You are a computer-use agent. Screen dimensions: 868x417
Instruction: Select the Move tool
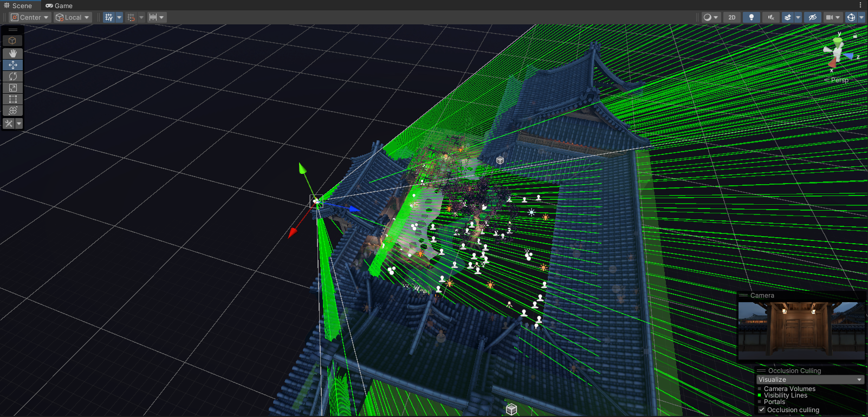(x=13, y=64)
